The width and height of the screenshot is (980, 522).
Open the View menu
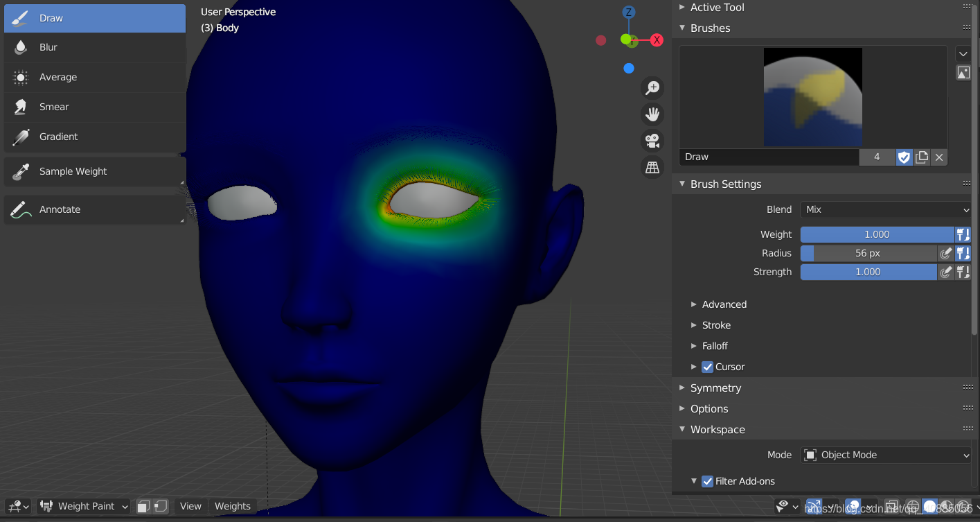[190, 507]
